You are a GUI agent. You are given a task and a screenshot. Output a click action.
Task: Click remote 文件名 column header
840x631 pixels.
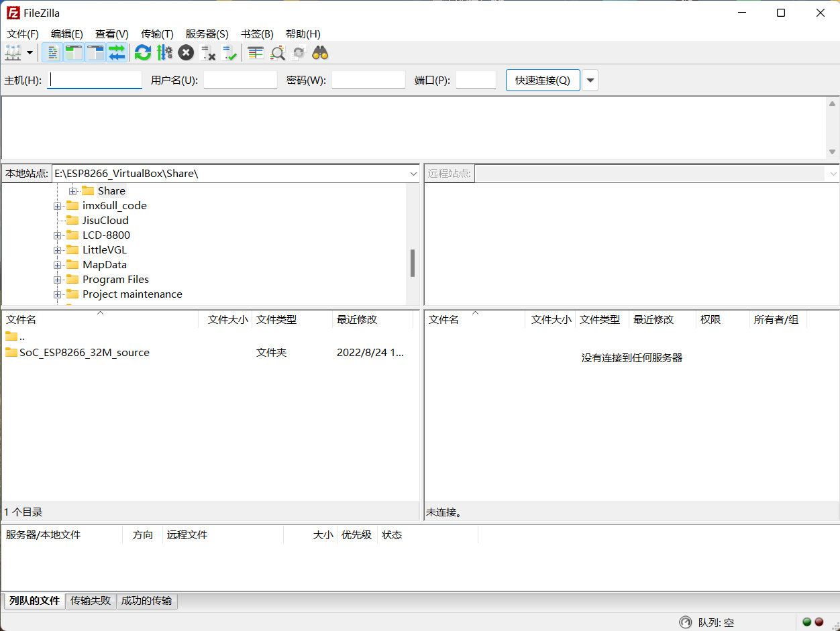475,320
